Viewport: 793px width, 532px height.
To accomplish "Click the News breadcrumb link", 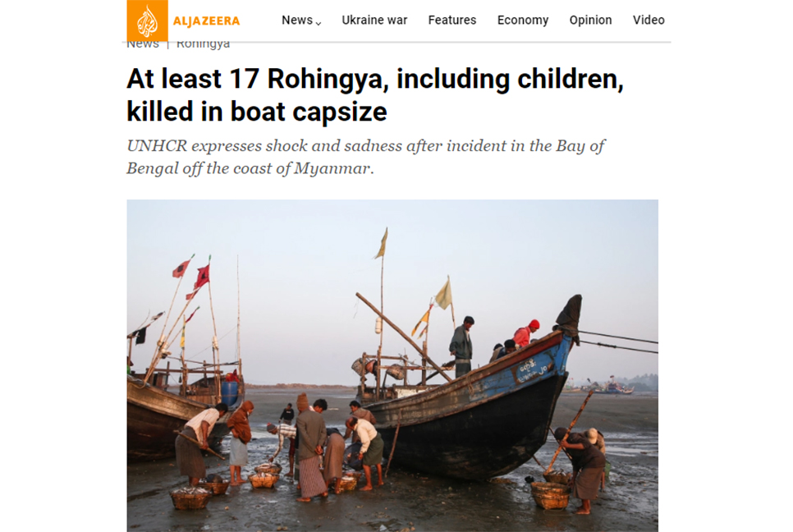I will coord(143,45).
